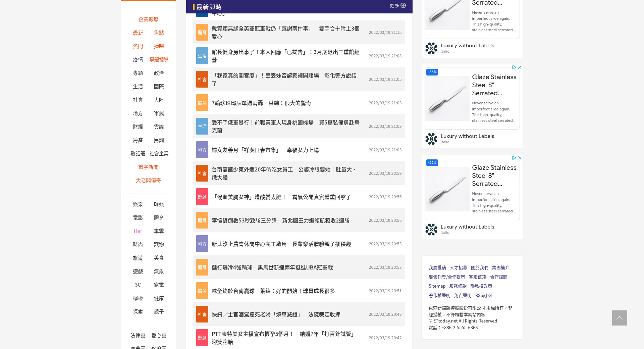
Task: Click the -66% discount badge on the middle ad
Action: (432, 72)
